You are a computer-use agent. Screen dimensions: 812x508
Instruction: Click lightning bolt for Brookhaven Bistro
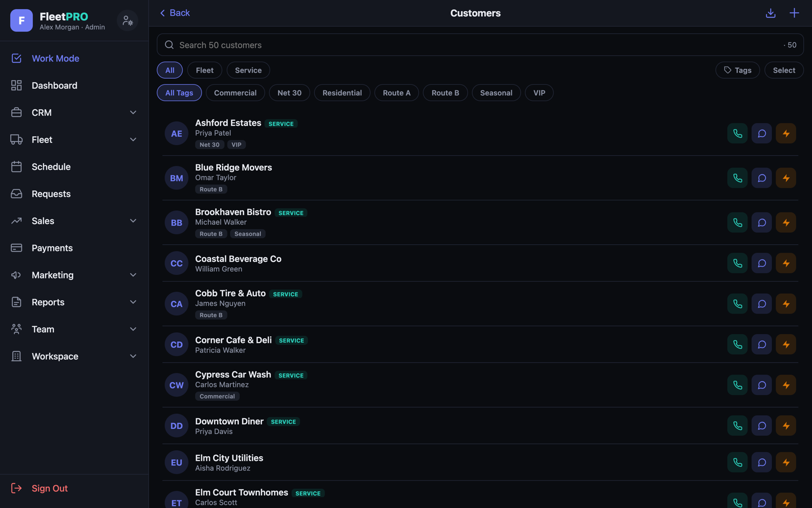click(786, 223)
